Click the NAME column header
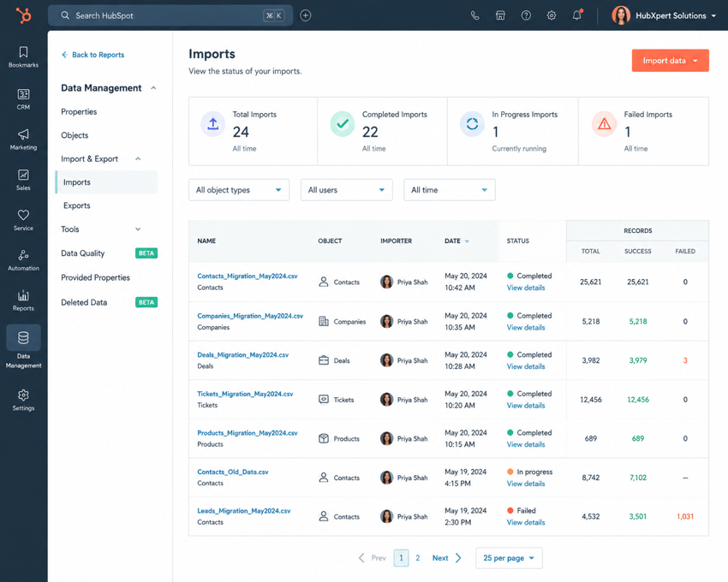The height and width of the screenshot is (582, 728). click(x=206, y=241)
